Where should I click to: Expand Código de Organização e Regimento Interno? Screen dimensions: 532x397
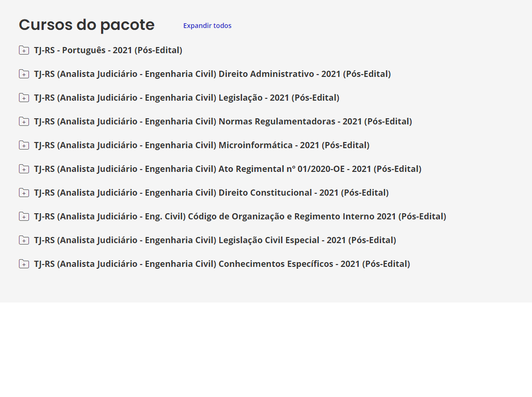click(x=240, y=217)
